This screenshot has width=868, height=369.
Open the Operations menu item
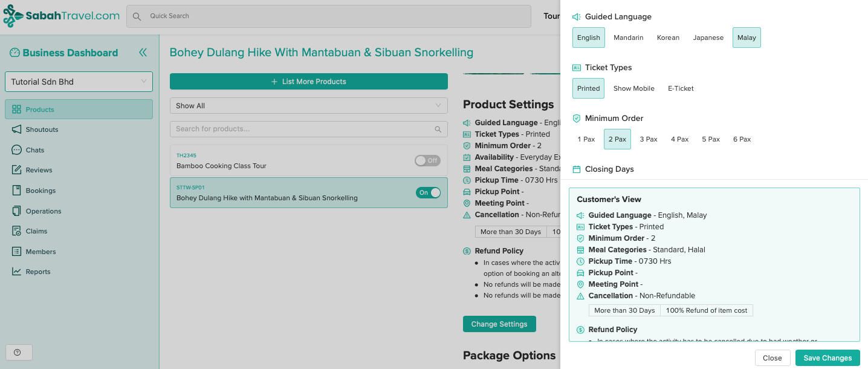point(43,211)
